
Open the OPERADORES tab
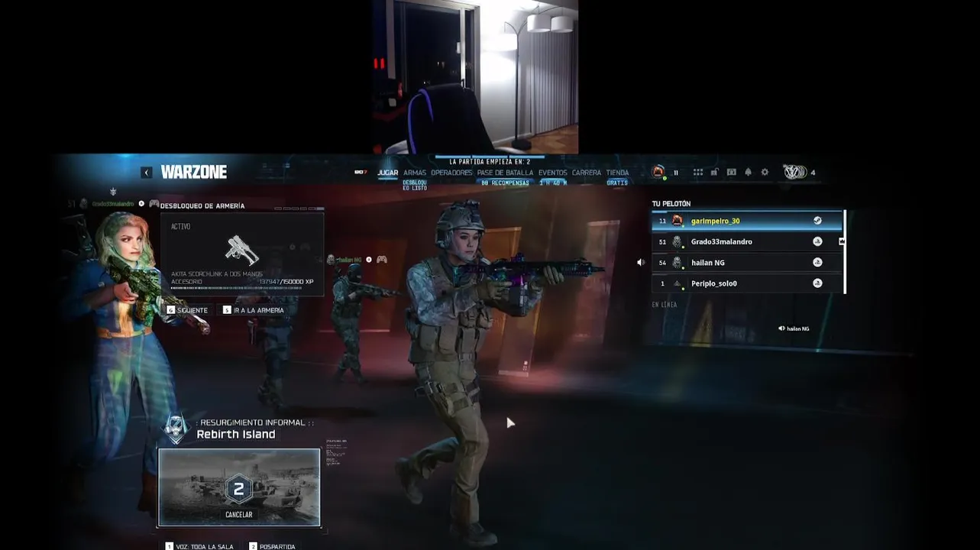pyautogui.click(x=451, y=173)
